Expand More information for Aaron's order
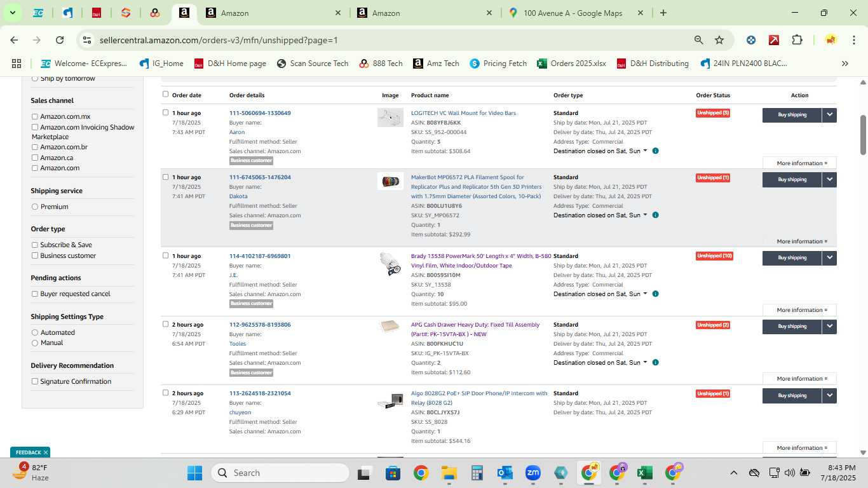Viewport: 868px width, 488px height. 799,163
